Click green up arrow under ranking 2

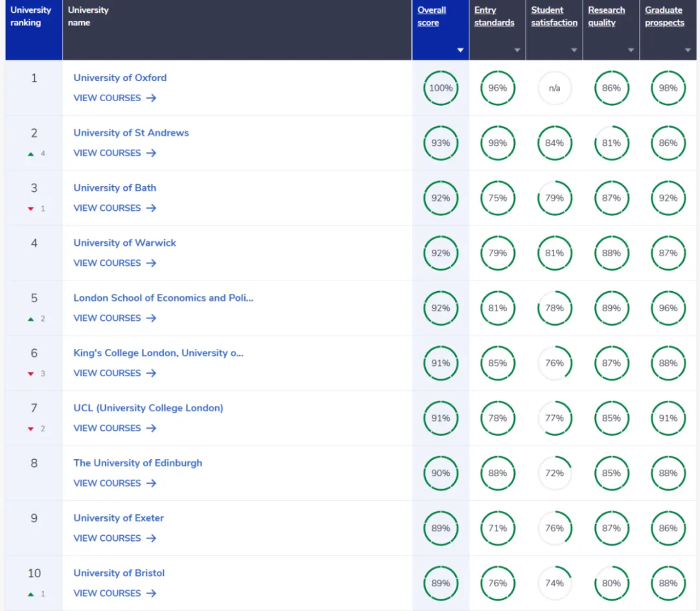click(30, 154)
